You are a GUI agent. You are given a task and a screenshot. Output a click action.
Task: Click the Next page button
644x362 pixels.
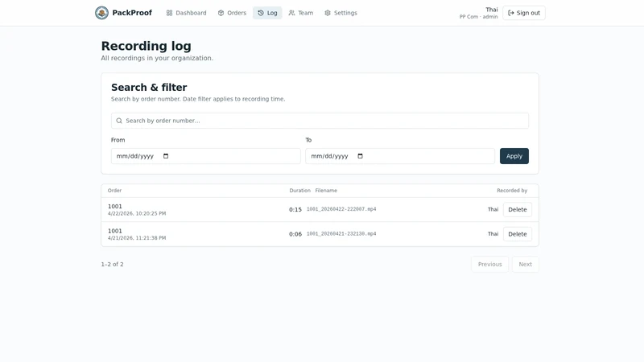(526, 265)
